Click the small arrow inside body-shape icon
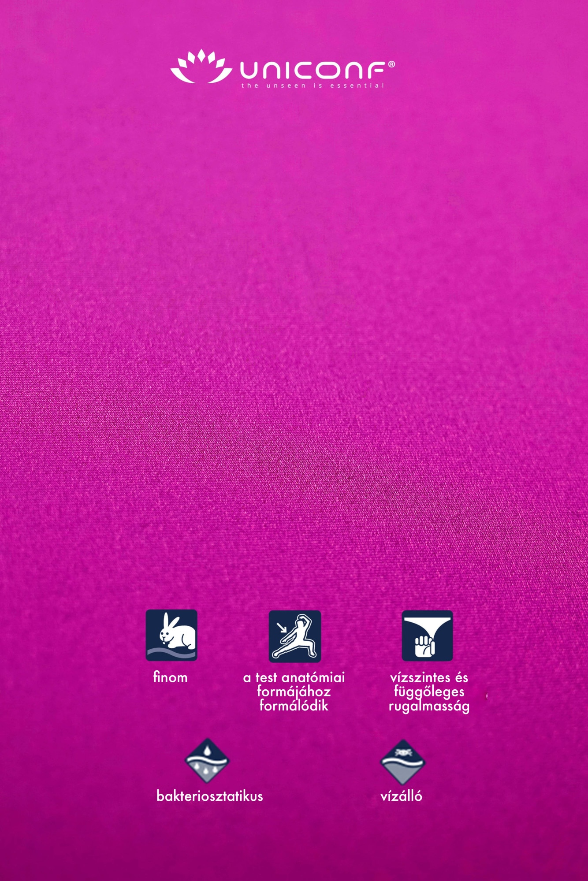This screenshot has height=881, width=588. coord(281,628)
